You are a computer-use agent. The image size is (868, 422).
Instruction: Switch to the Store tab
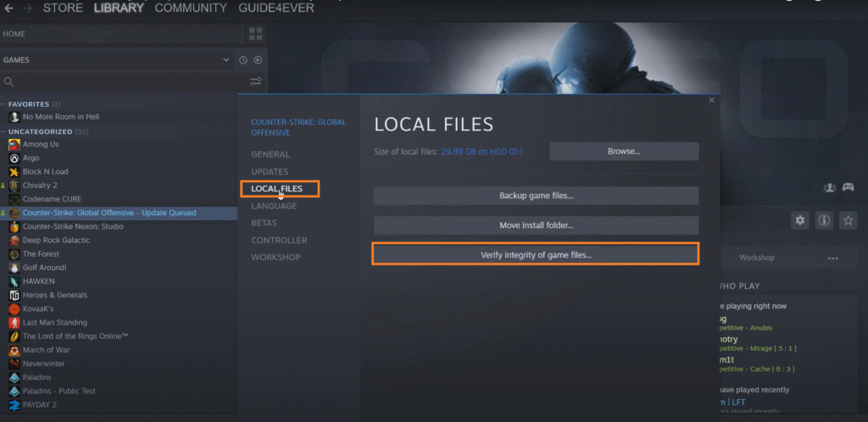point(63,8)
